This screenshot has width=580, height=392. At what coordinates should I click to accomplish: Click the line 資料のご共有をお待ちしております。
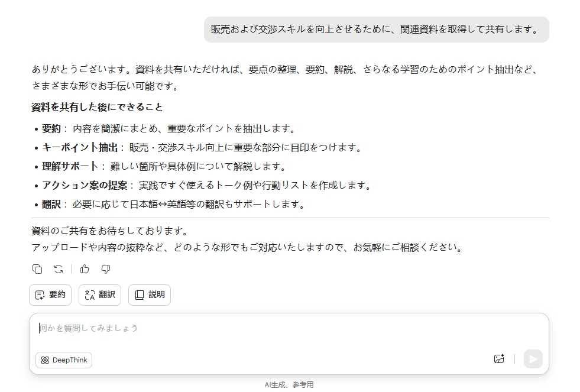tap(111, 231)
